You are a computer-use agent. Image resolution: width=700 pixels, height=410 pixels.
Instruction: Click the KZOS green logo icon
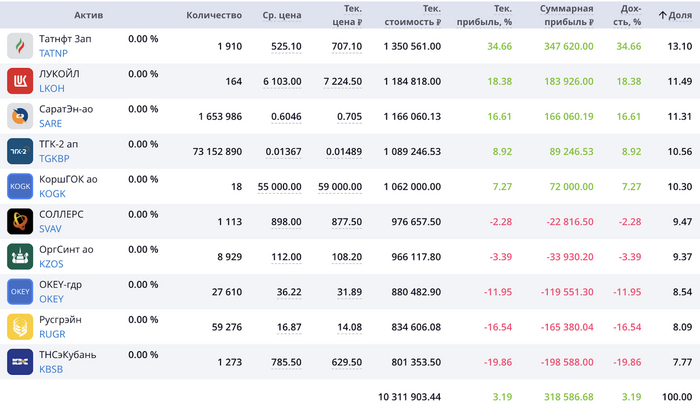[x=21, y=256]
